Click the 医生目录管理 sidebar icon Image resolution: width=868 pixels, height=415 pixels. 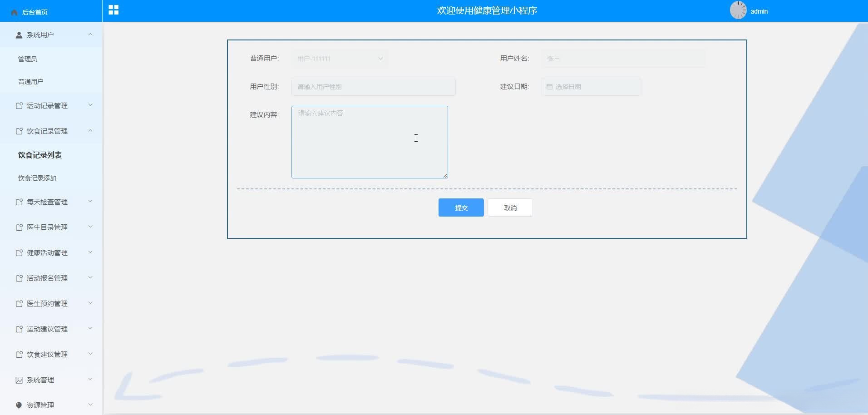point(19,227)
